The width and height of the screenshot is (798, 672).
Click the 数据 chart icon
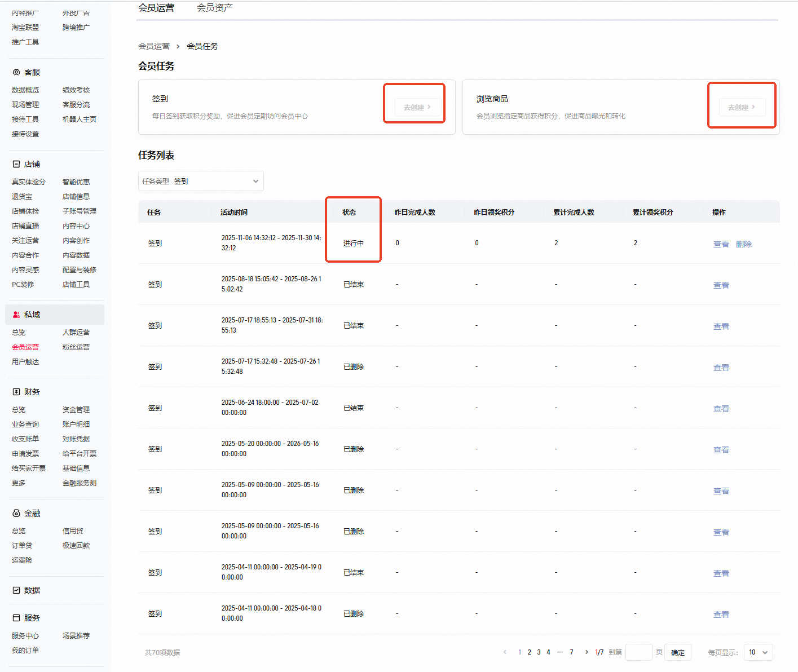tap(16, 590)
